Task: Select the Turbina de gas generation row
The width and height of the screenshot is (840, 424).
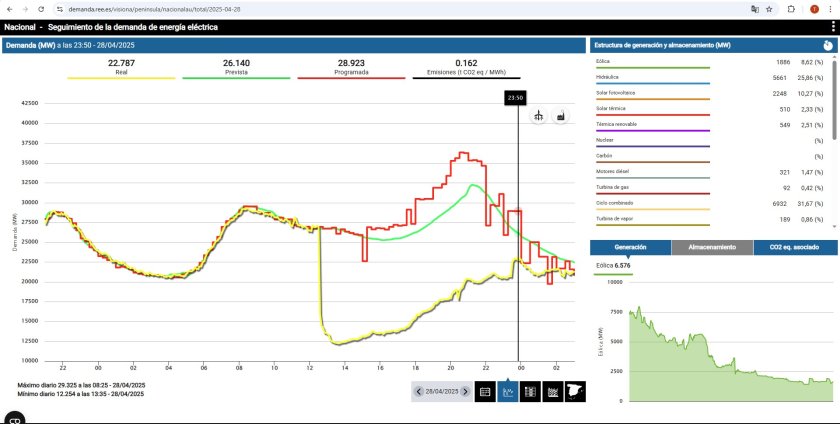Action: pyautogui.click(x=710, y=189)
